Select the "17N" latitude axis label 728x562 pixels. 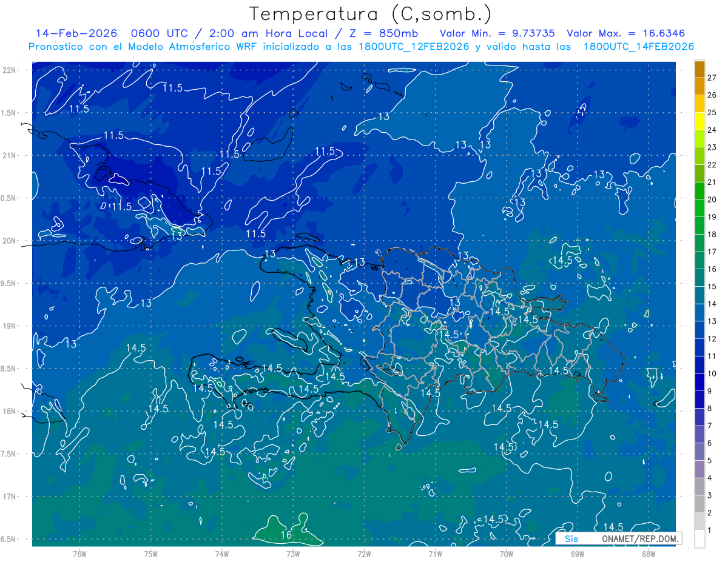[x=9, y=497]
